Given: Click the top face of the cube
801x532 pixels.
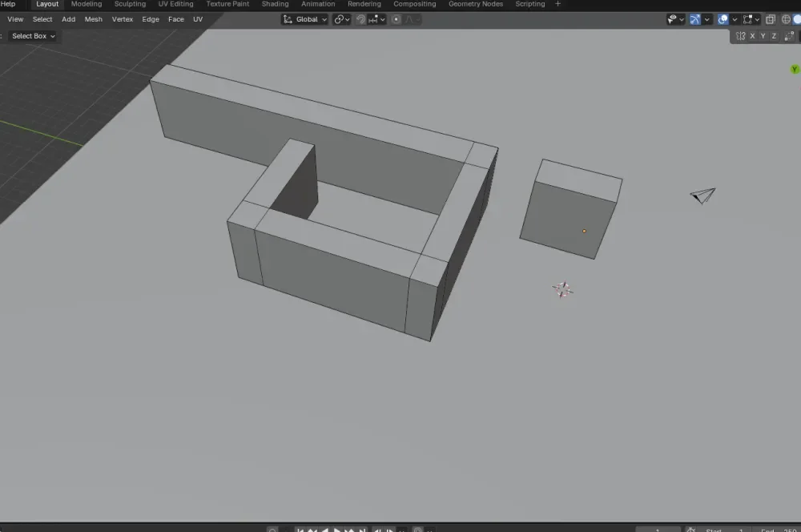Looking at the screenshot, I should click(x=579, y=180).
